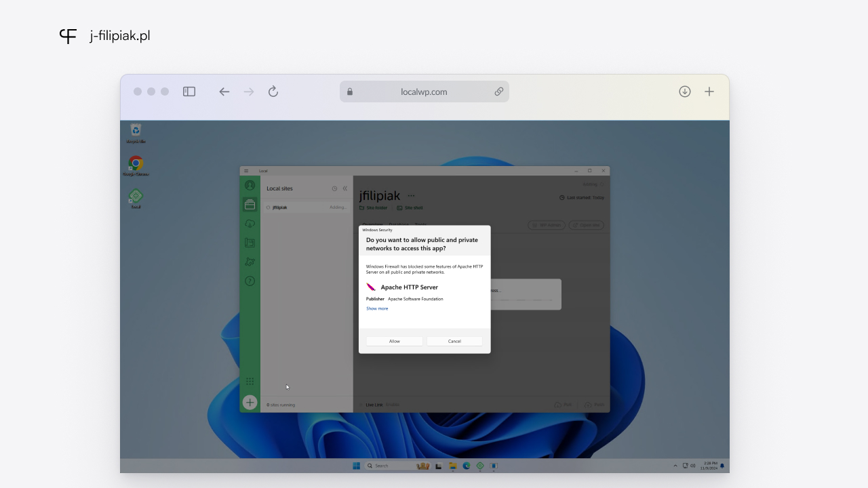The width and height of the screenshot is (868, 488).
Task: Collapse the Local sites panel with double chevron
Action: (344, 188)
